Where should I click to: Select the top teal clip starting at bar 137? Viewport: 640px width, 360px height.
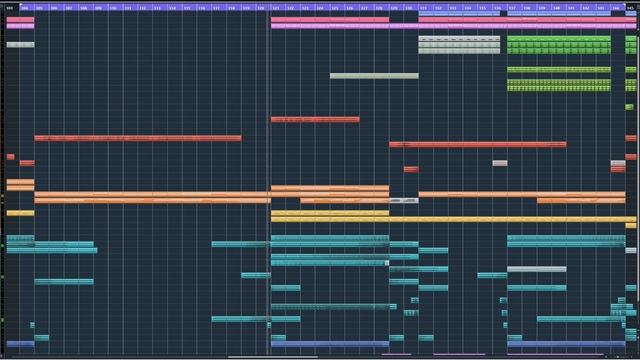click(x=566, y=238)
